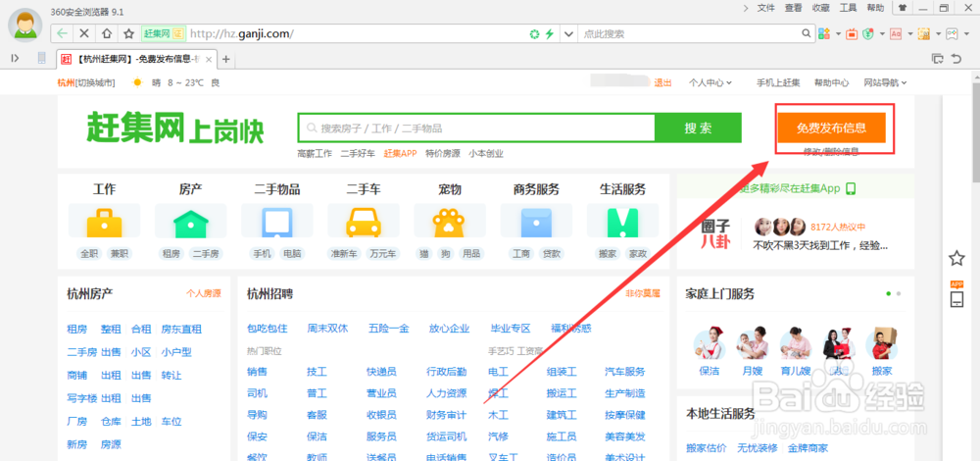This screenshot has height=461, width=980.
Task: Expand dropdown next to green shield icon
Action: [882, 33]
